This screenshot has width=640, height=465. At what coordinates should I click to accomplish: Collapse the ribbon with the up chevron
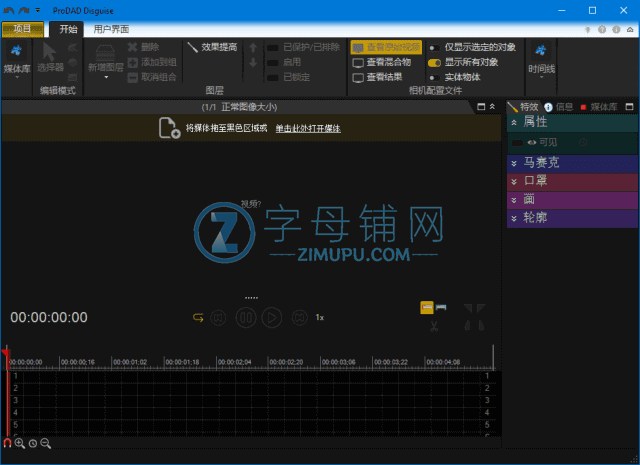[630, 29]
